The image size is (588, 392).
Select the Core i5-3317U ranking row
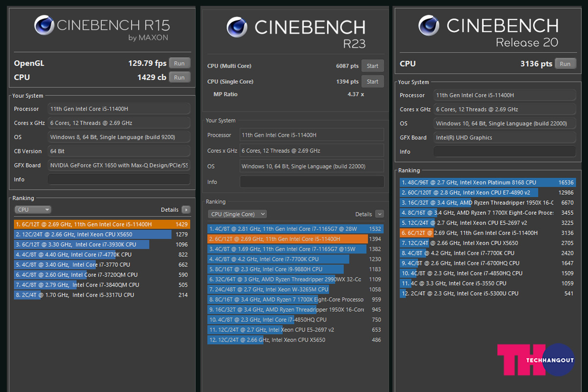[x=102, y=295]
